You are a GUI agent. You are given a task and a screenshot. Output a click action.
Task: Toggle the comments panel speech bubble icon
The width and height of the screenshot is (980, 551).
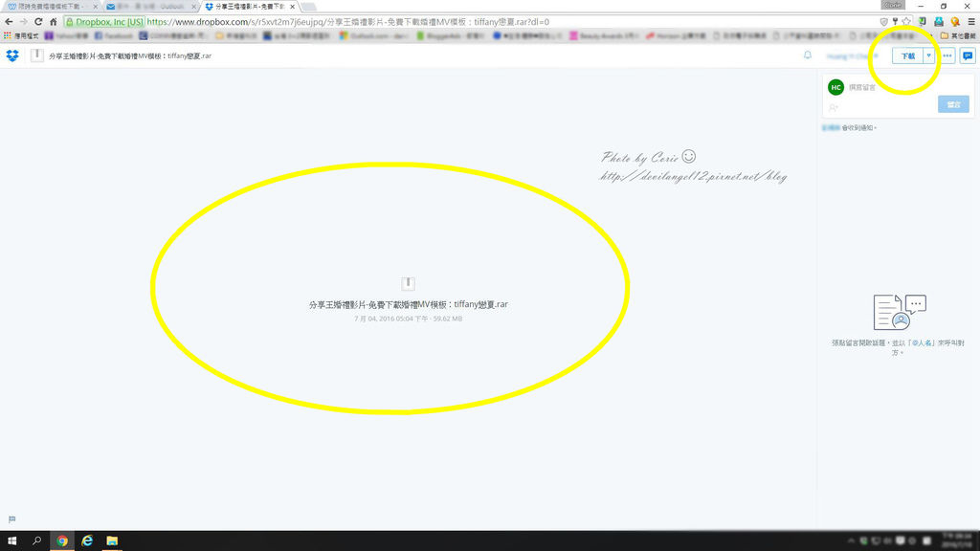(968, 55)
